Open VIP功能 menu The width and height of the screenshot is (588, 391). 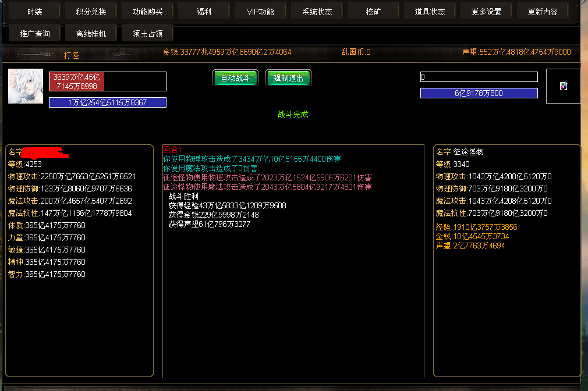(260, 12)
